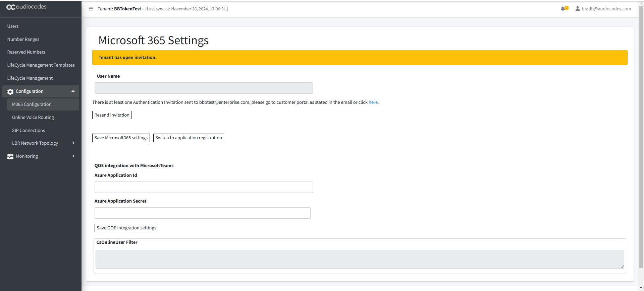Image resolution: width=644 pixels, height=291 pixels.
Task: Collapse the Configuration section chevron
Action: pos(73,91)
